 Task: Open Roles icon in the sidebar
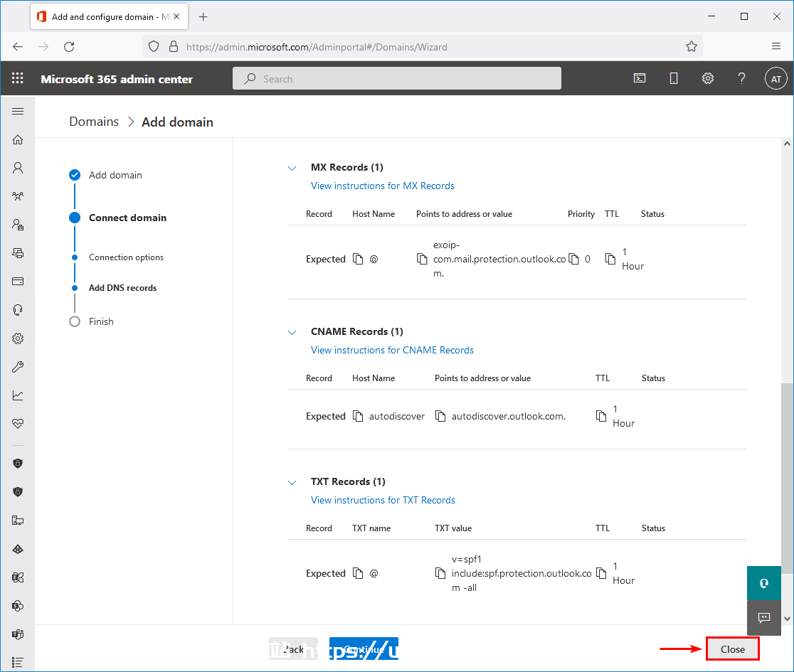pyautogui.click(x=18, y=225)
